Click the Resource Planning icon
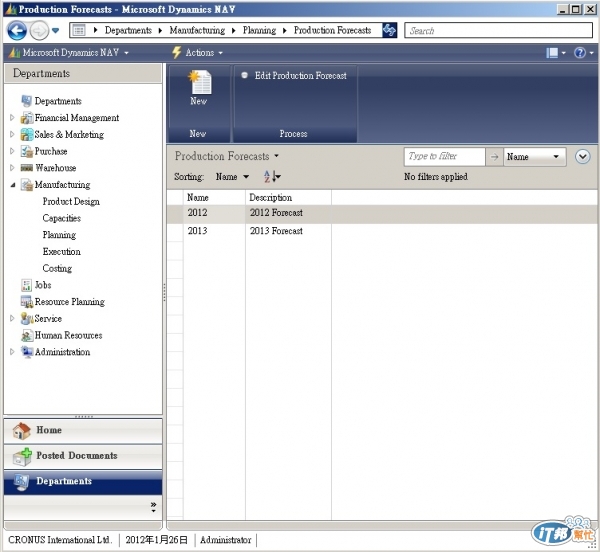 pos(27,302)
